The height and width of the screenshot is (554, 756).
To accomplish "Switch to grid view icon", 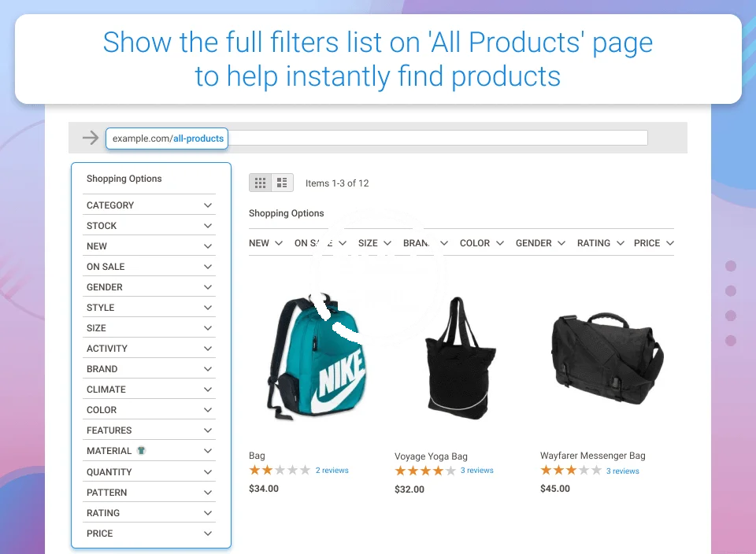I will coord(261,183).
